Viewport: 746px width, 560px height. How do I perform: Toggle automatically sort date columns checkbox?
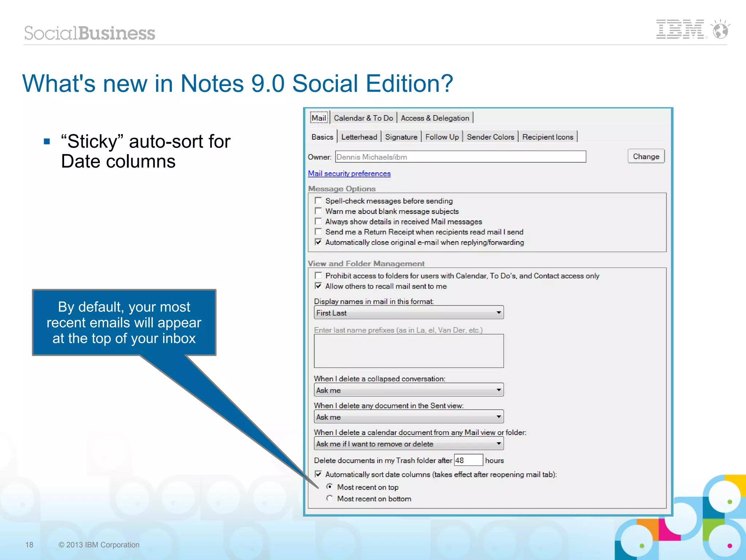(318, 474)
